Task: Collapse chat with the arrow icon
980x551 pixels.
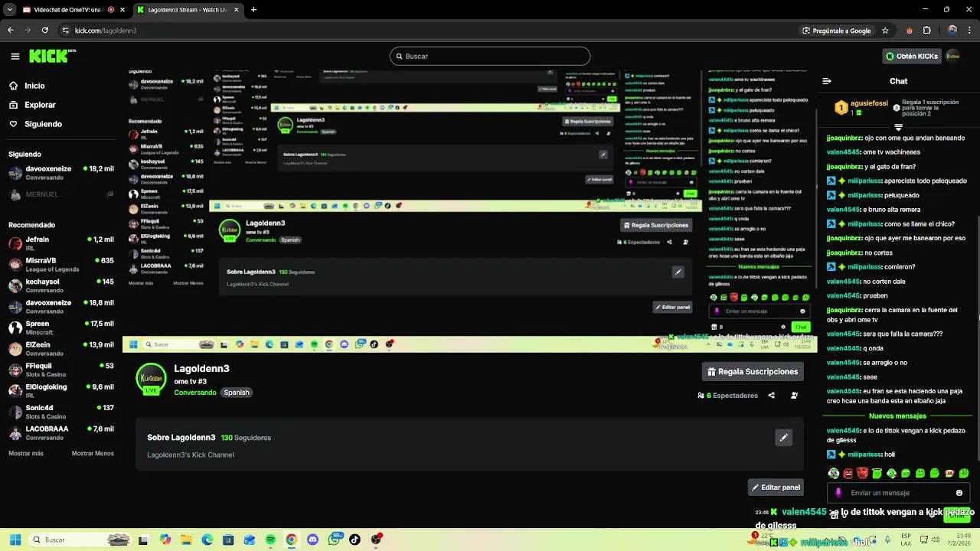Action: pos(827,81)
